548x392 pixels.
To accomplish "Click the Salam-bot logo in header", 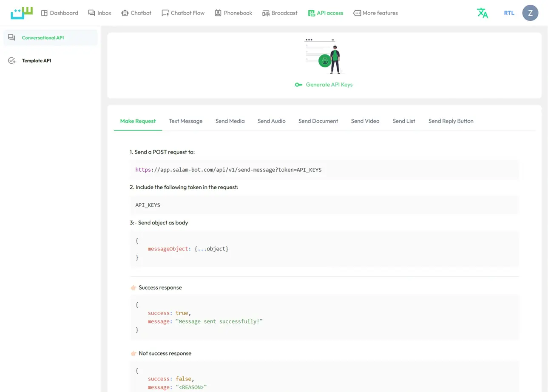I will (x=22, y=13).
